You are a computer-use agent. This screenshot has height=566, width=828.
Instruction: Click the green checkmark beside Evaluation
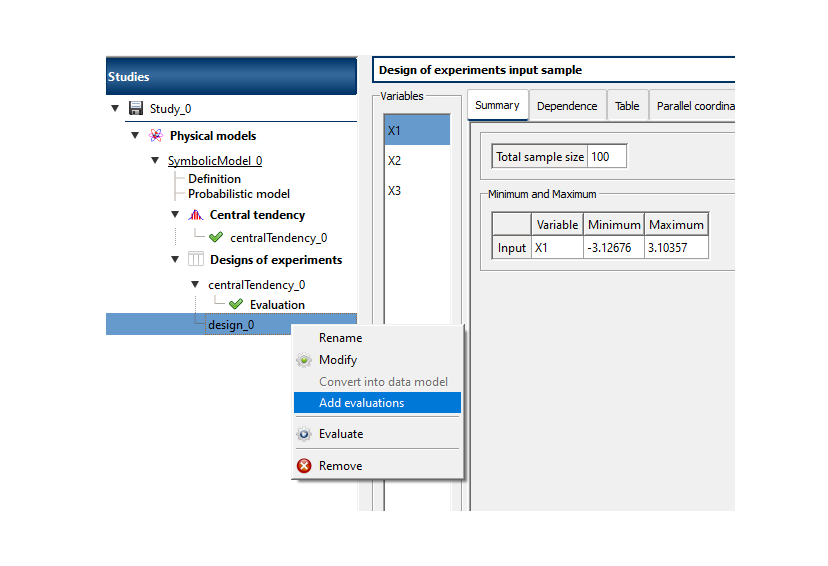(x=236, y=305)
